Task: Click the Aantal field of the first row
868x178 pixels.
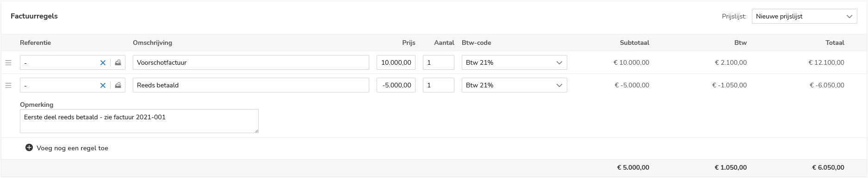Action: [439, 62]
